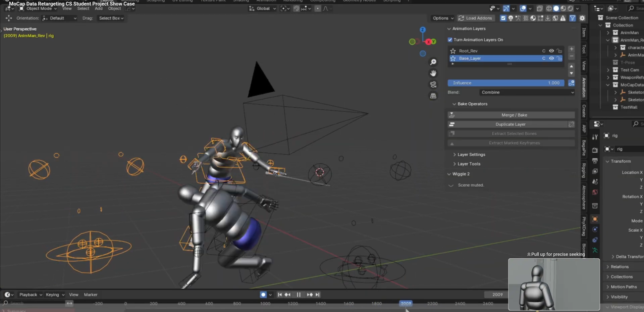Expand the Layer Settings section

(471, 155)
